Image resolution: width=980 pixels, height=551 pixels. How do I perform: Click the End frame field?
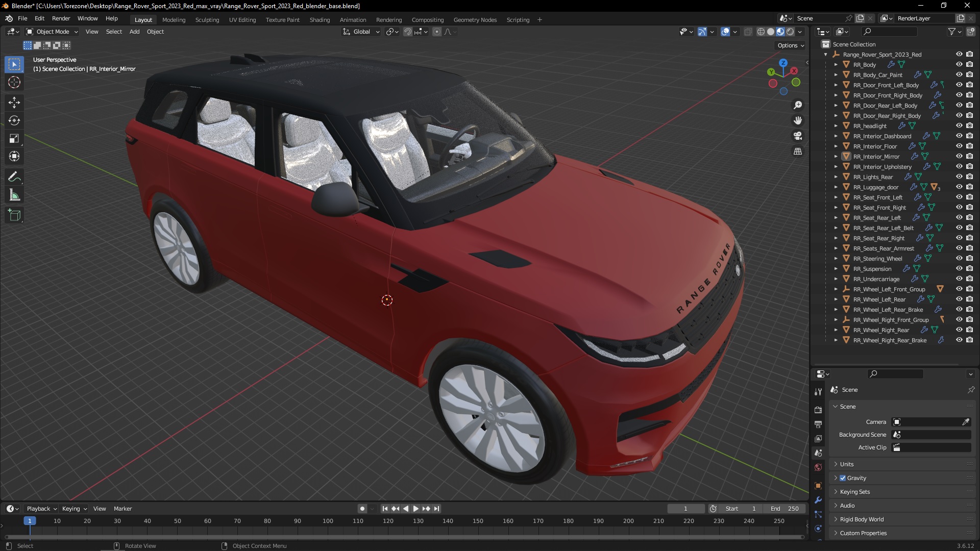pos(785,509)
